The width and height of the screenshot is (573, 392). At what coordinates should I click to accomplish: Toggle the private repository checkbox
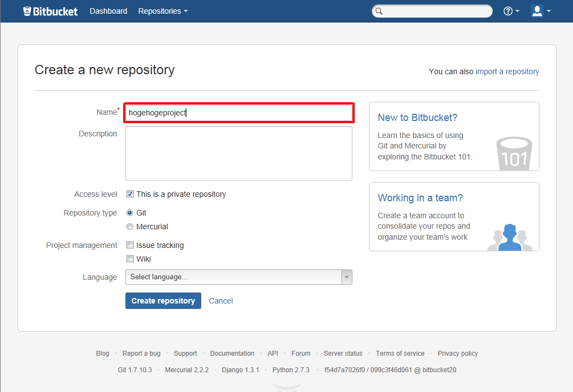coord(130,194)
